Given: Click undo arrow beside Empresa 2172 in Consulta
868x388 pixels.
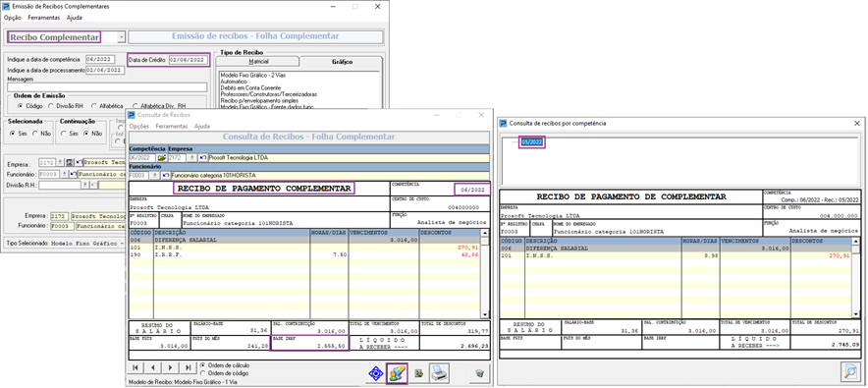Looking at the screenshot, I should tap(203, 158).
